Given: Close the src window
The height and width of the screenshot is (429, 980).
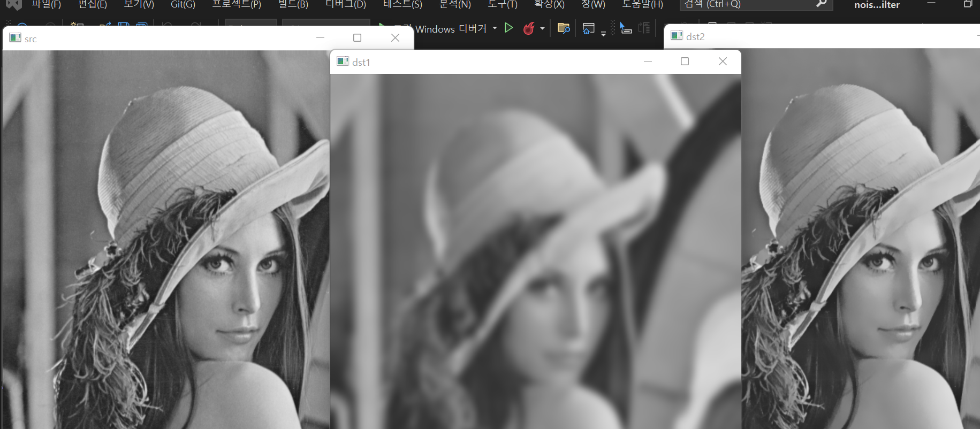Looking at the screenshot, I should [x=395, y=37].
